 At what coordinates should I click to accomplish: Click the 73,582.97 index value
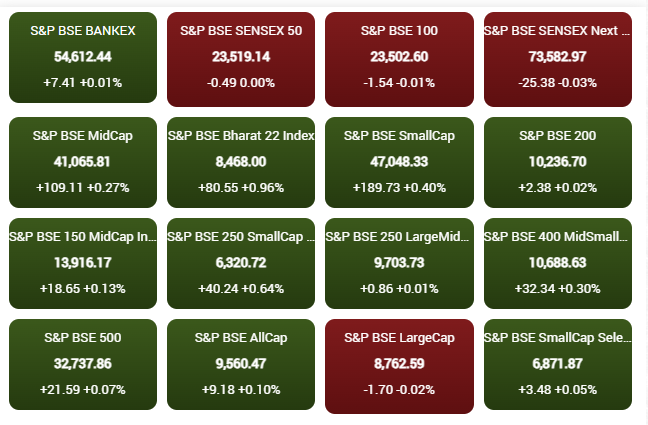(557, 58)
